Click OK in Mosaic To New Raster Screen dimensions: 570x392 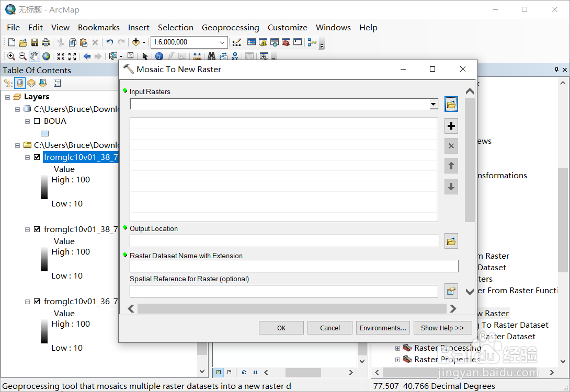click(281, 328)
